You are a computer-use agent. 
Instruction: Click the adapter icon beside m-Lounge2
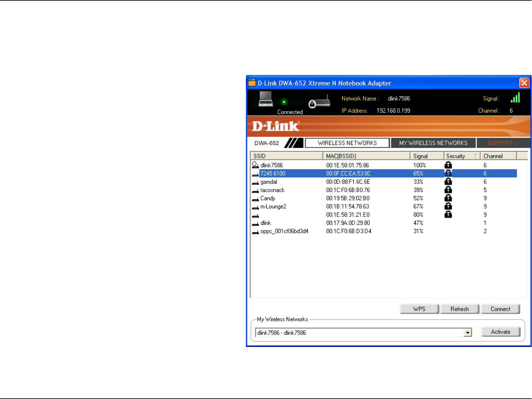(x=255, y=207)
